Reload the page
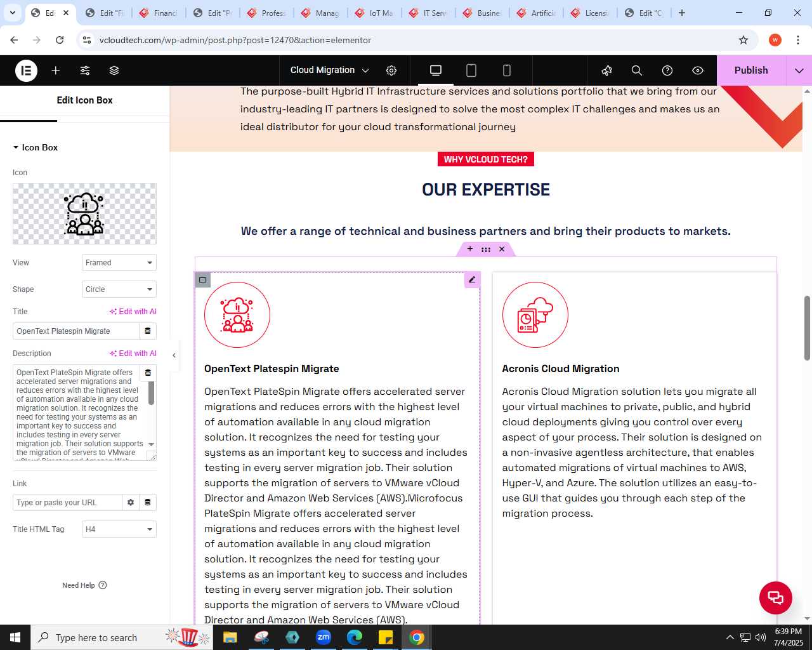Screen dimensions: 812x650 [x=60, y=40]
